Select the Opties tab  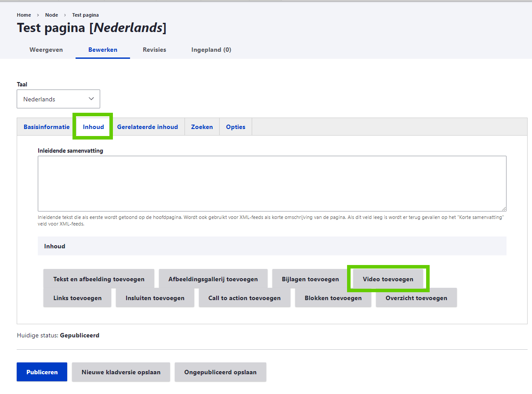(x=235, y=127)
